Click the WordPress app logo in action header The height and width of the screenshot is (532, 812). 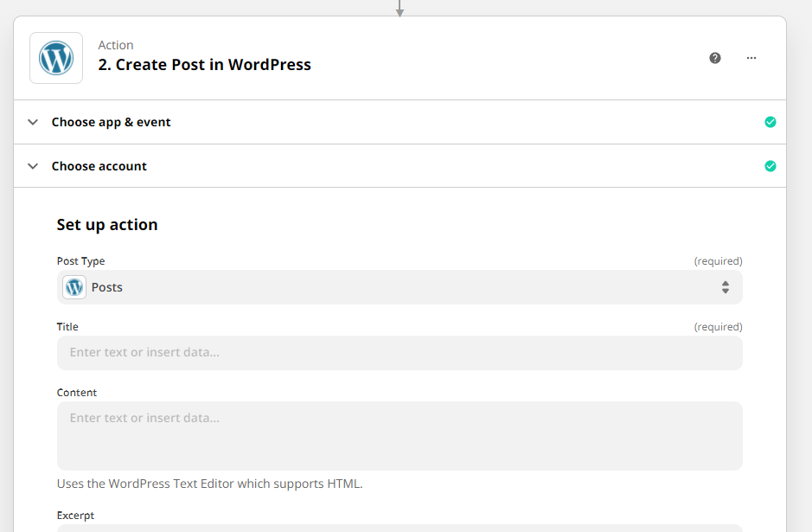pos(56,58)
